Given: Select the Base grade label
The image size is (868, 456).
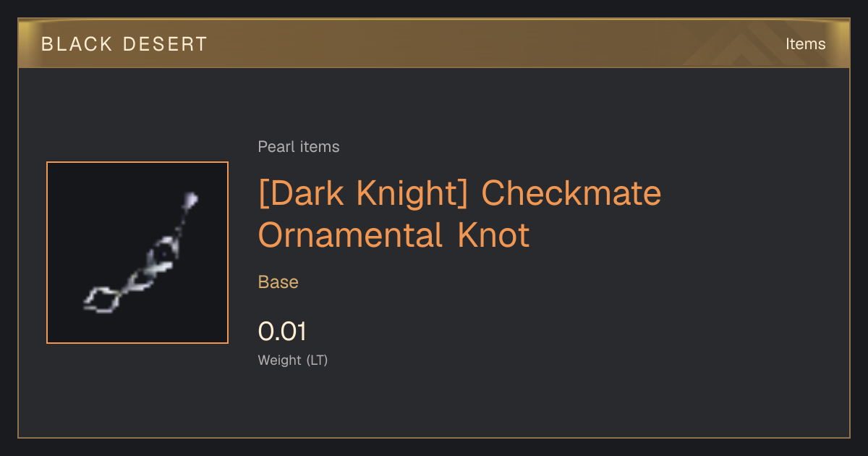Looking at the screenshot, I should [278, 282].
